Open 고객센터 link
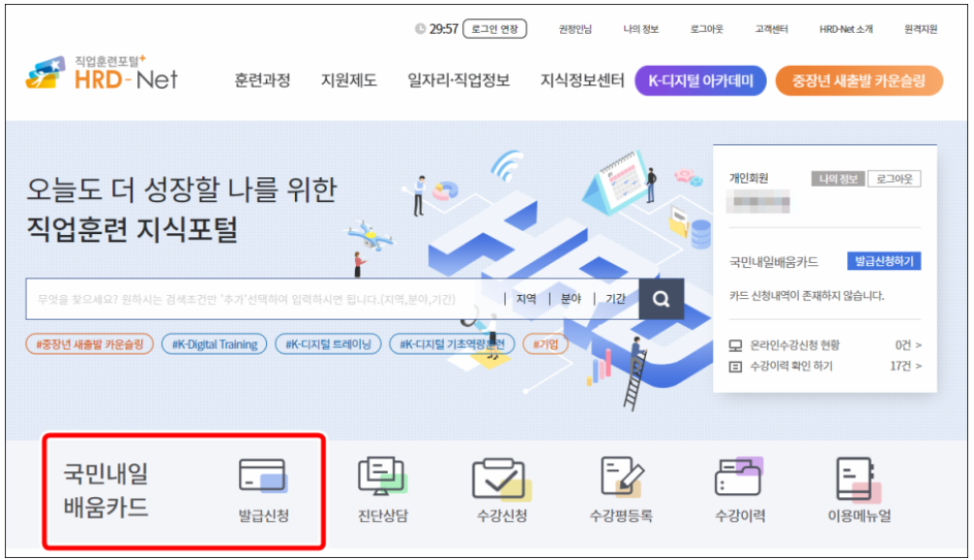Image resolution: width=974 pixels, height=560 pixels. click(772, 29)
